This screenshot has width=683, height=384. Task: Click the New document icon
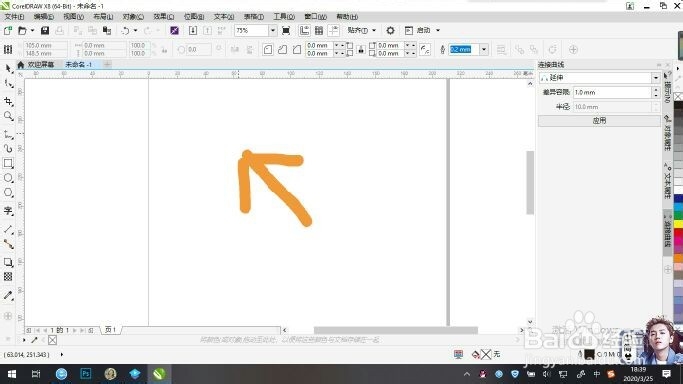(7, 30)
